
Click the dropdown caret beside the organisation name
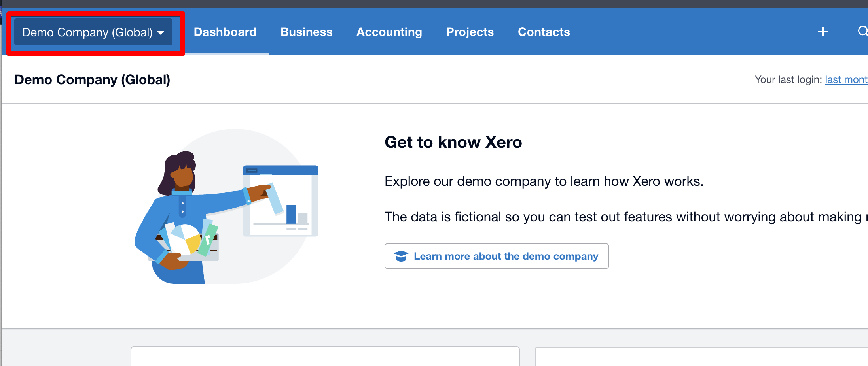161,33
